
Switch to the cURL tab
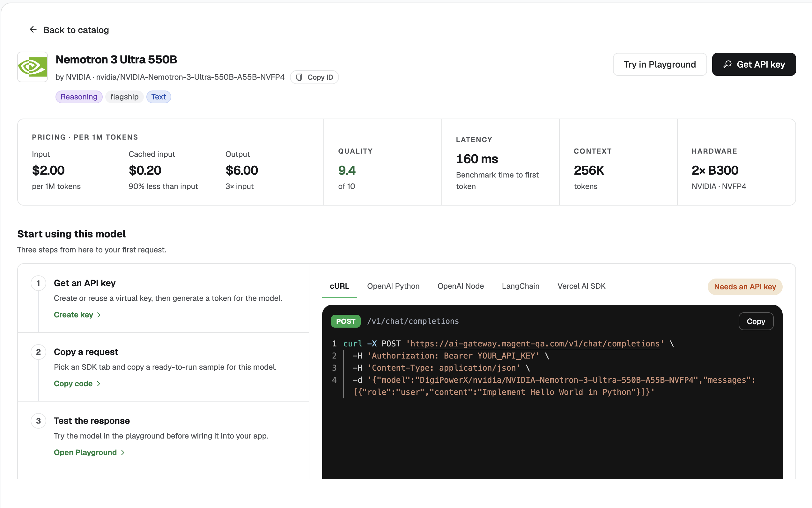(x=340, y=286)
